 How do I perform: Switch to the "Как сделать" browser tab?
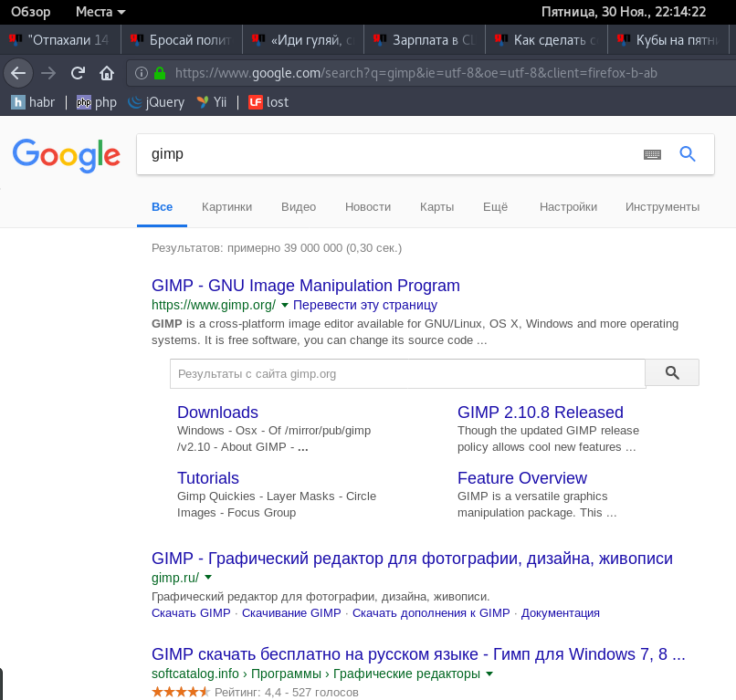click(x=546, y=40)
